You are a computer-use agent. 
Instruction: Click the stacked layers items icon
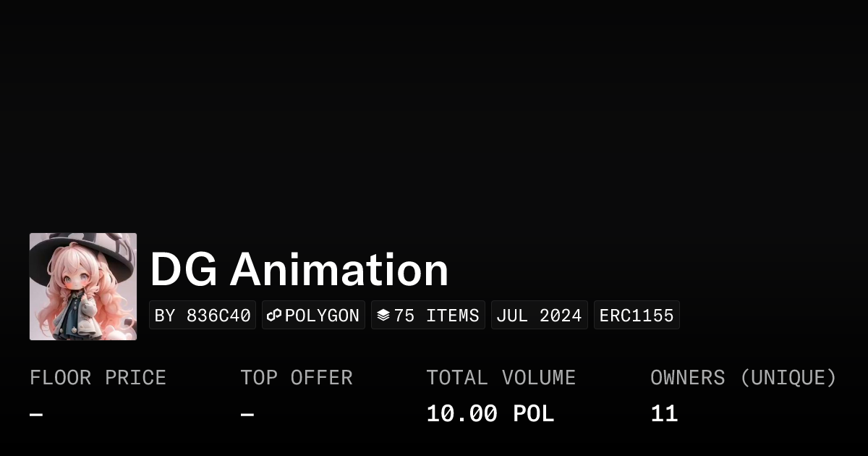(383, 316)
